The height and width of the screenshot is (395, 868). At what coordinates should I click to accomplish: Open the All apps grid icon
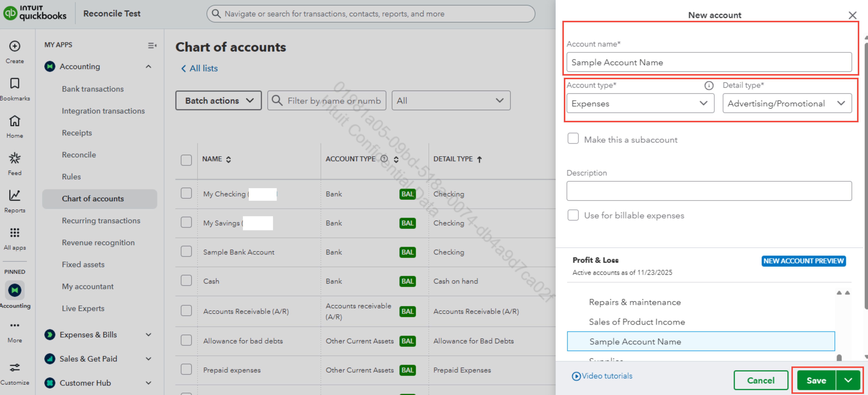[14, 233]
